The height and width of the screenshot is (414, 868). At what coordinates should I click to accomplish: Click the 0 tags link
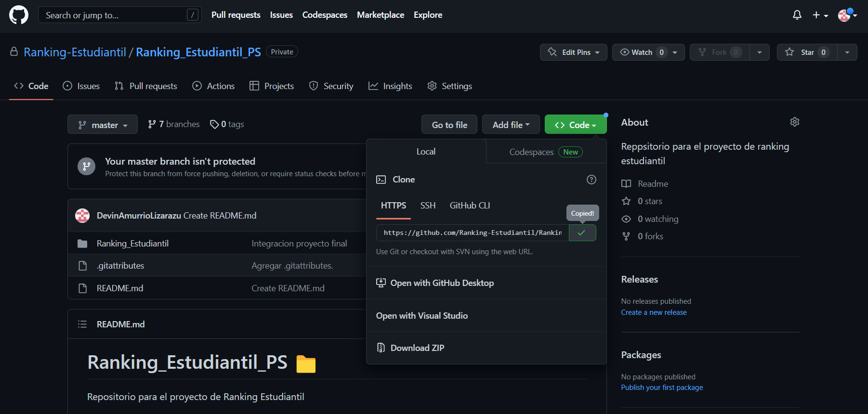click(x=227, y=124)
